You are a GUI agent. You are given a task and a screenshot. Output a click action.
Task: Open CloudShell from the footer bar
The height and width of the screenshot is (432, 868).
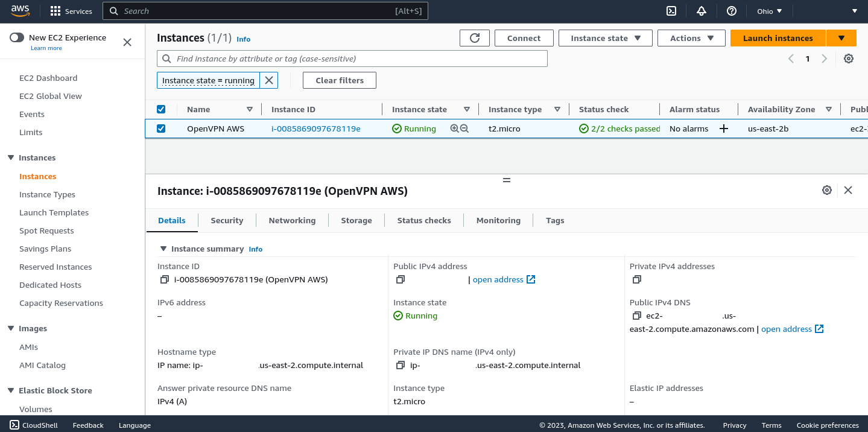coord(34,425)
